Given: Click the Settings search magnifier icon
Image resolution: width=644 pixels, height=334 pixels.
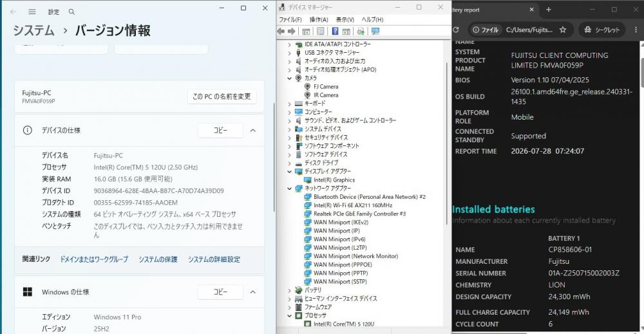Looking at the screenshot, I should [72, 12].
